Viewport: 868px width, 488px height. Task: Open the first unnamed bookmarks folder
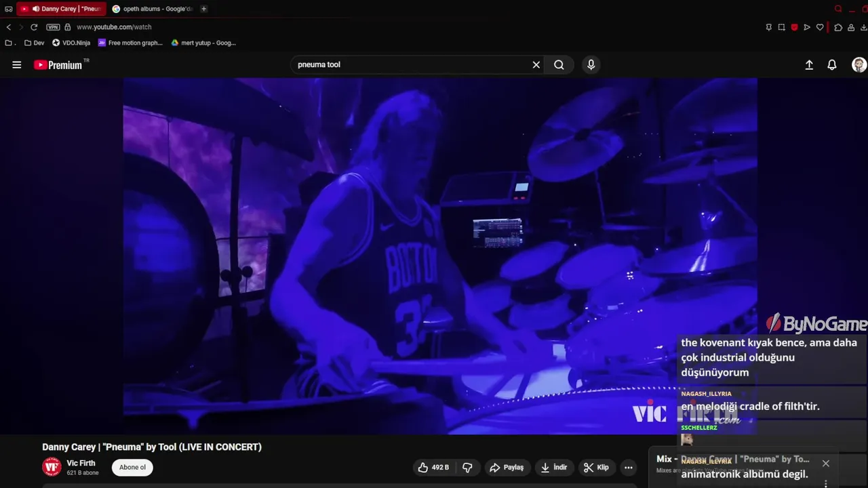pyautogui.click(x=9, y=43)
